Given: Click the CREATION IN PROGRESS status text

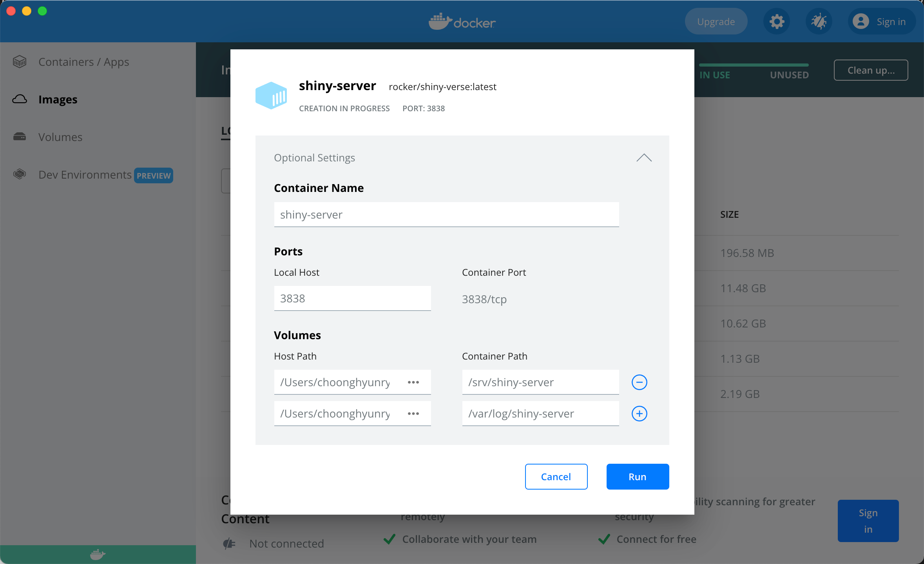Looking at the screenshot, I should pos(344,108).
